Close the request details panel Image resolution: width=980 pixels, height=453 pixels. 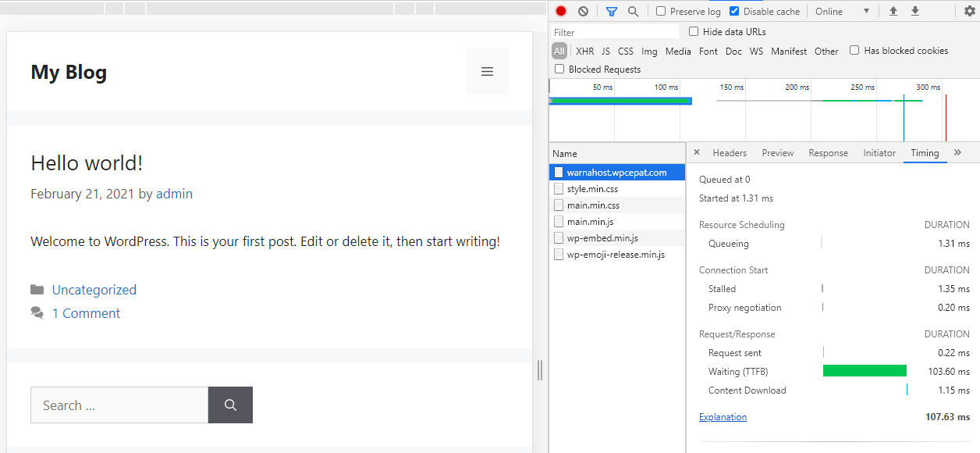697,152
